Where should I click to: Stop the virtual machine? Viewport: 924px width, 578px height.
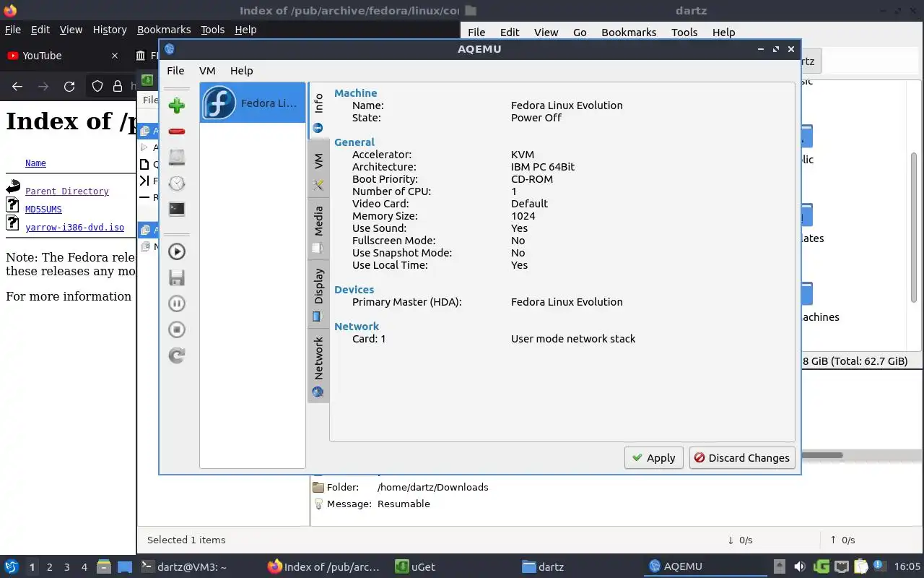click(177, 329)
